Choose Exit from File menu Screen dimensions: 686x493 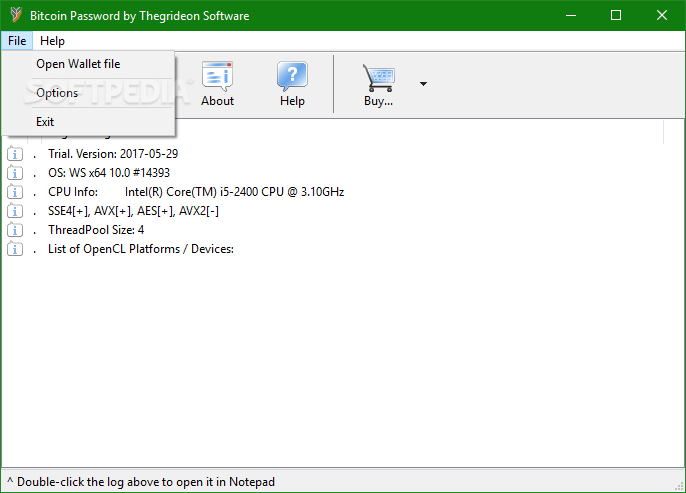click(x=88, y=122)
